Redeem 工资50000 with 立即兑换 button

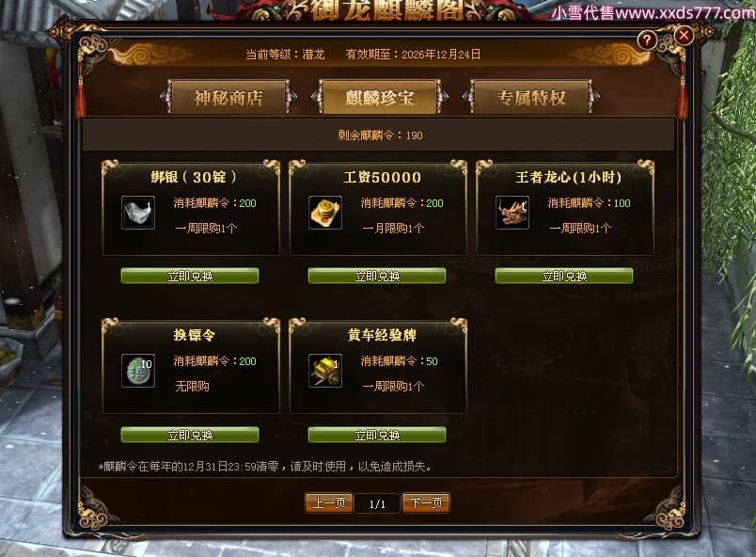pyautogui.click(x=376, y=276)
